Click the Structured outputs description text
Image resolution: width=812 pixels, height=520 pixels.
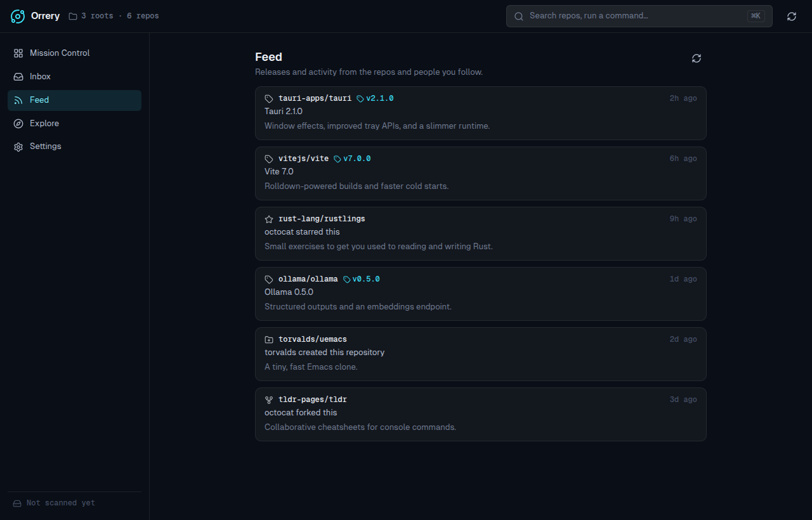coord(358,307)
